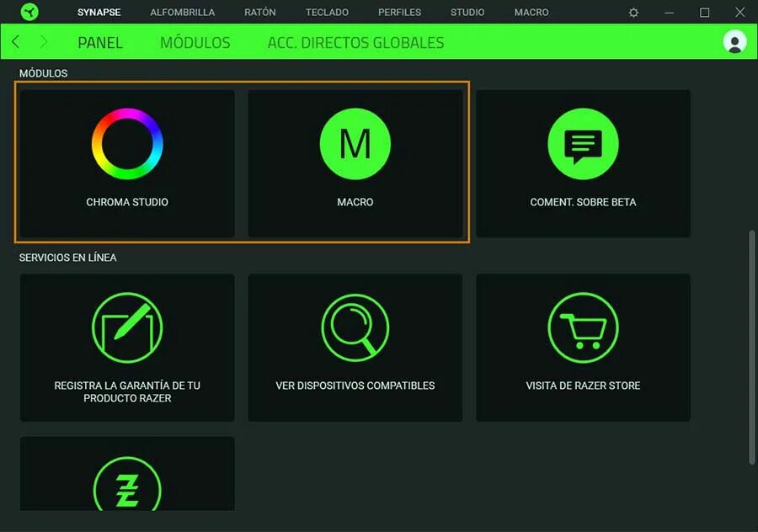
Task: Click VISITA DE RAZER STORE label
Action: tap(583, 386)
